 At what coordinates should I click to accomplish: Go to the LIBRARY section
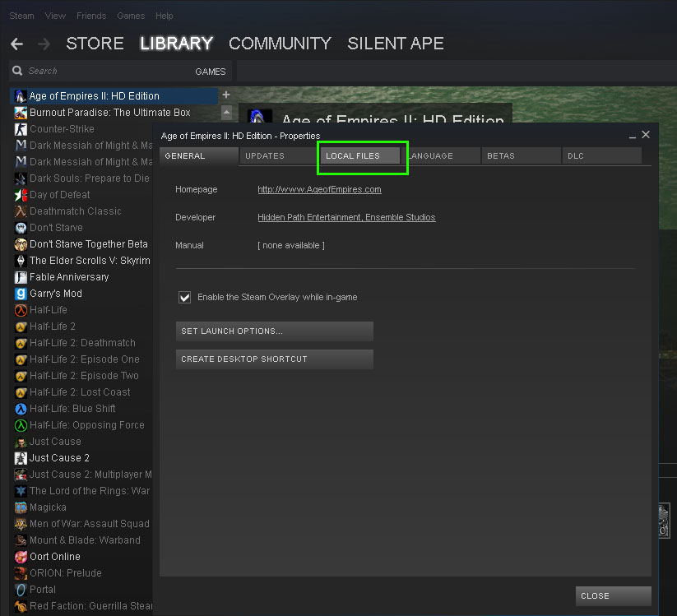[177, 44]
